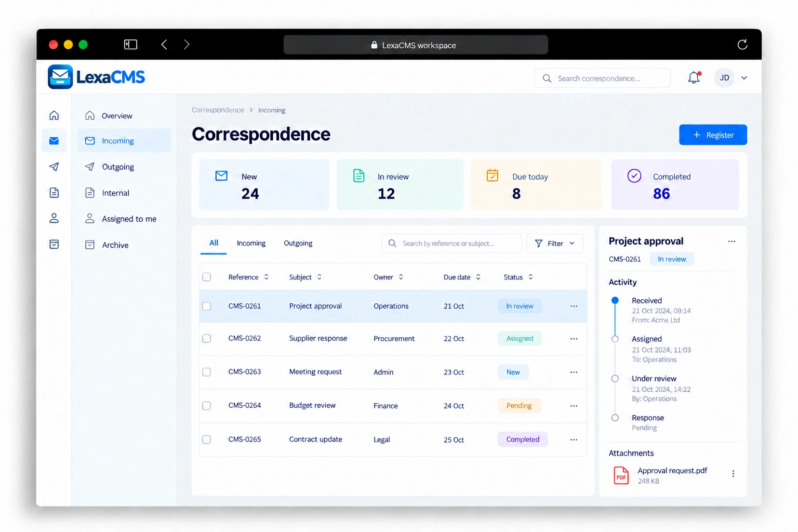798x532 pixels.
Task: Click the archive box icon in narrow rail
Action: (54, 244)
